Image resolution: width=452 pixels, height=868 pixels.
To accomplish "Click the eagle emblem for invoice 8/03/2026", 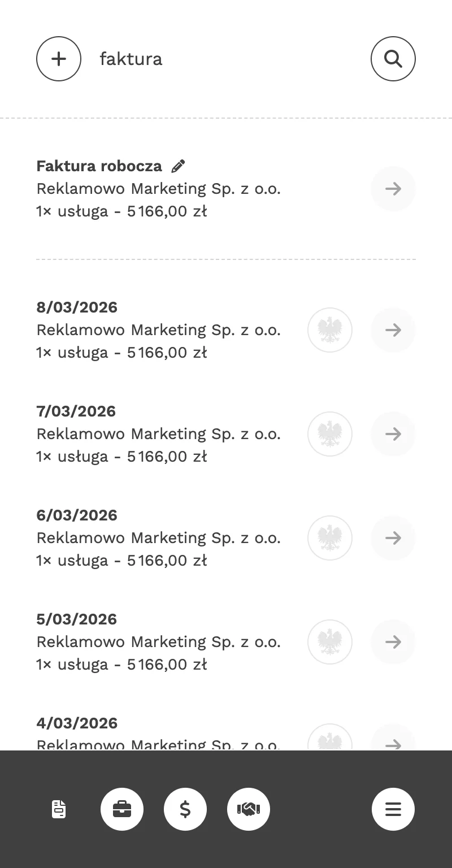I will pos(330,330).
